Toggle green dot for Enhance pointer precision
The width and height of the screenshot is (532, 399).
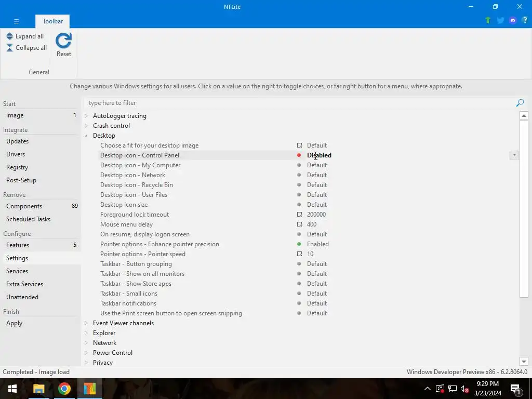coord(299,244)
